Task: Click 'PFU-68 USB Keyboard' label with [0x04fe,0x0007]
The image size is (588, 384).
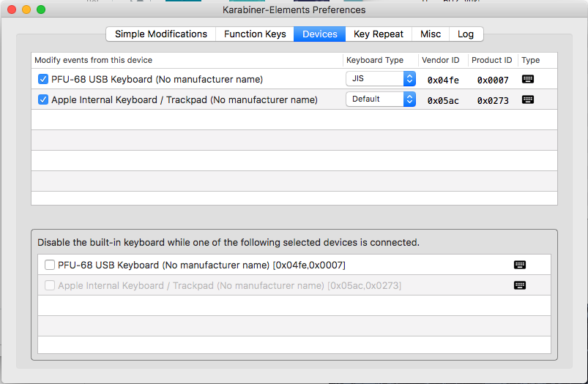Action: click(202, 266)
